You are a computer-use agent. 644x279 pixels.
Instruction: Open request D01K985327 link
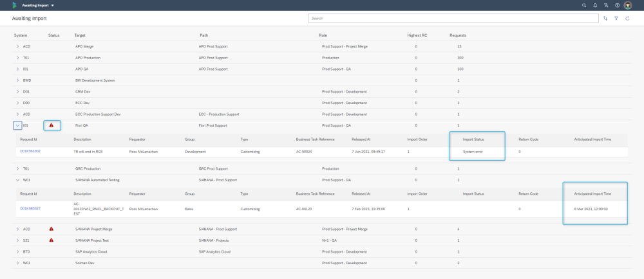[30, 208]
